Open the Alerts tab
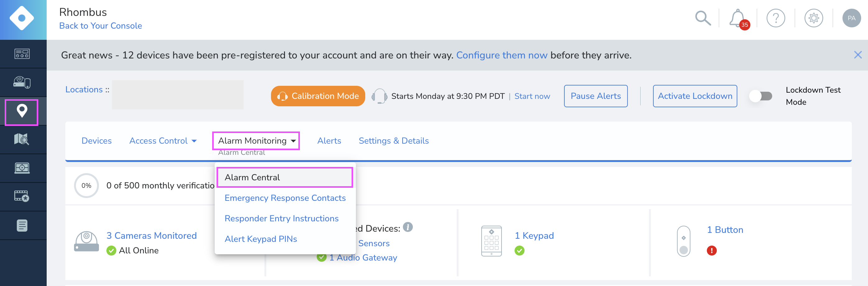 click(329, 141)
